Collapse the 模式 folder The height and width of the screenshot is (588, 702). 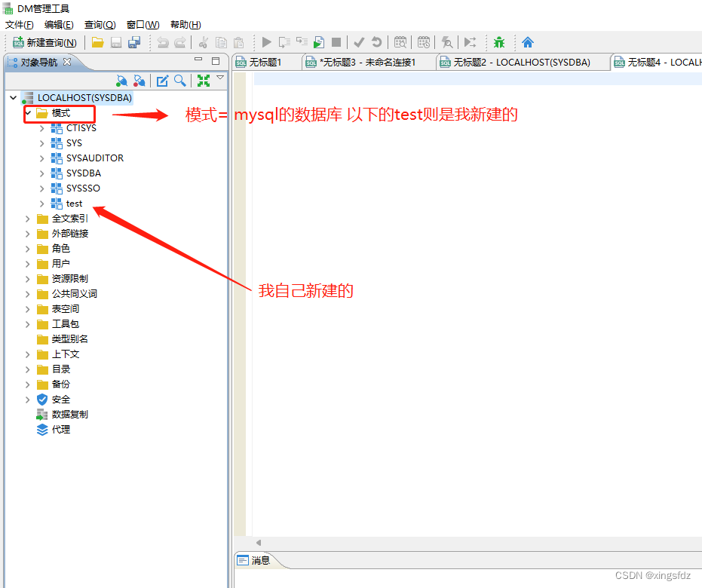pos(28,113)
